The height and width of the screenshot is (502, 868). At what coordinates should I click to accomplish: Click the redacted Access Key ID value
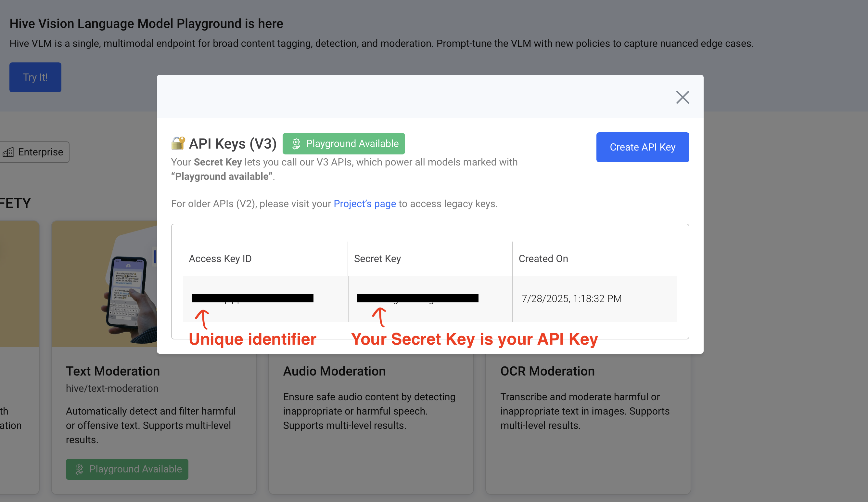tap(252, 298)
